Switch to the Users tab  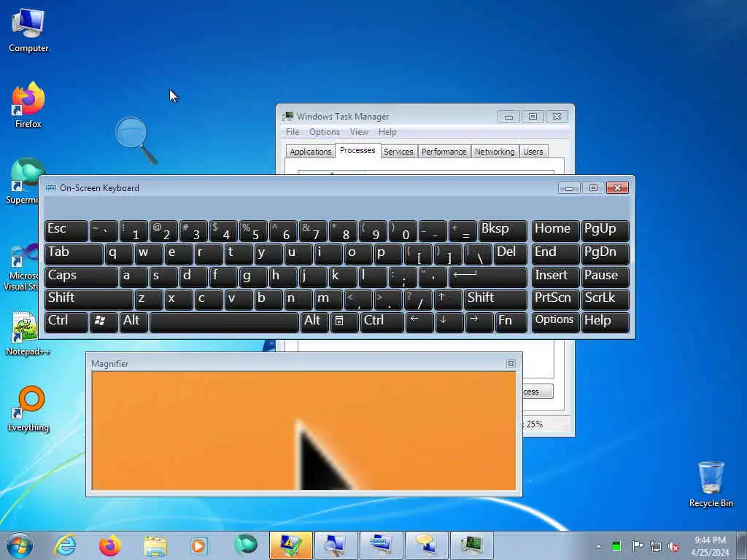[x=533, y=152]
